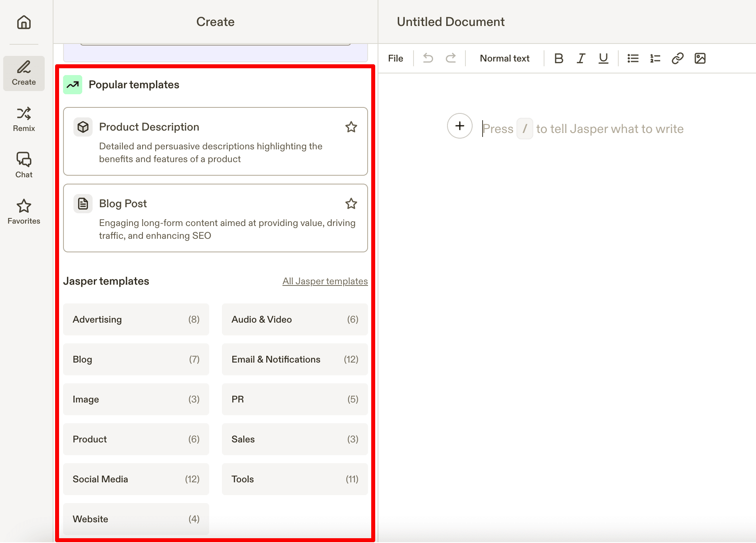
Task: Select the Image template category
Action: (x=136, y=399)
